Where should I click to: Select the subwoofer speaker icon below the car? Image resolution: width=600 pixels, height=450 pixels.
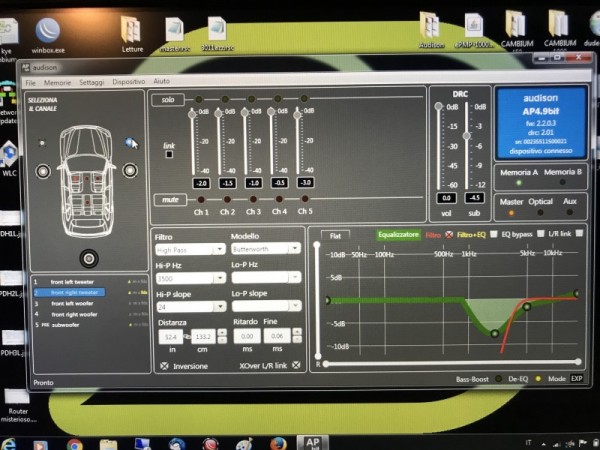pyautogui.click(x=89, y=259)
